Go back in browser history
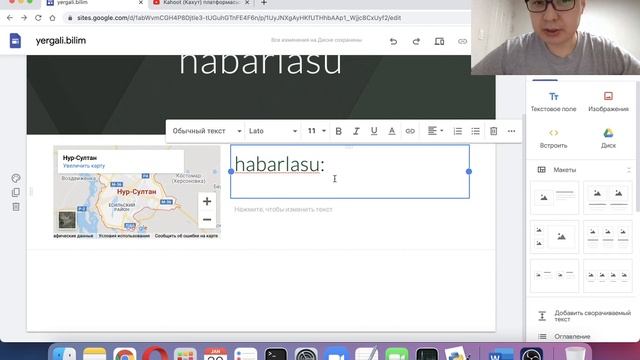Viewport: 640px width, 360px height. coord(10,18)
